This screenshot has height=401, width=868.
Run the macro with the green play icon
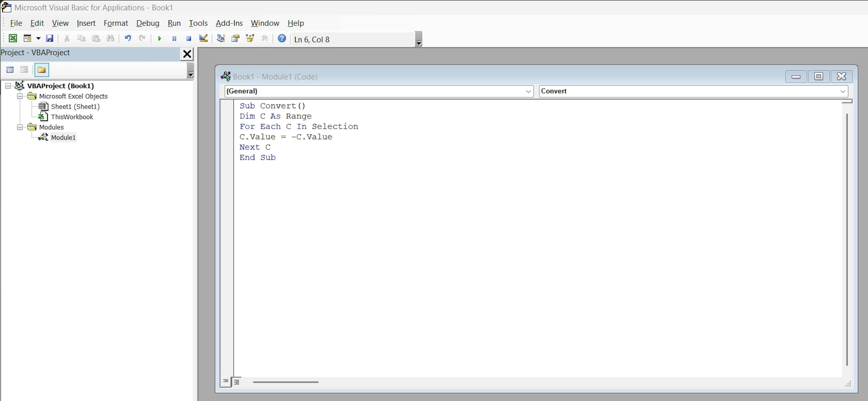point(160,39)
